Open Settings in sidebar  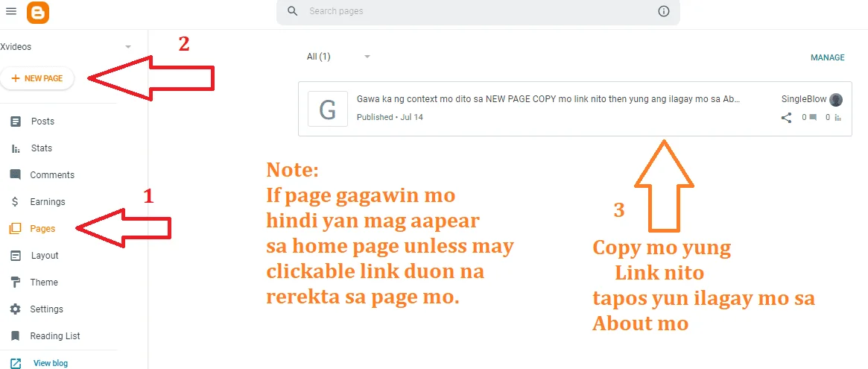(x=46, y=309)
